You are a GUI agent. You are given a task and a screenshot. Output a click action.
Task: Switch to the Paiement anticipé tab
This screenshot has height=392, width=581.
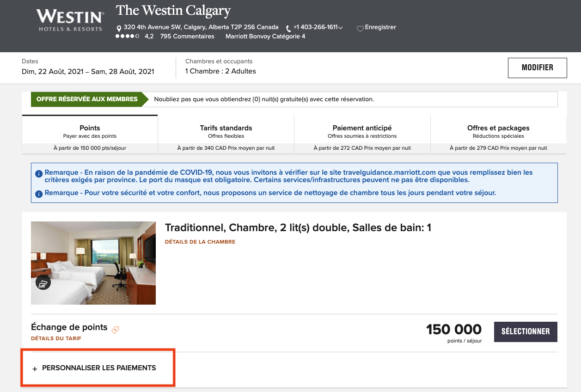point(362,128)
